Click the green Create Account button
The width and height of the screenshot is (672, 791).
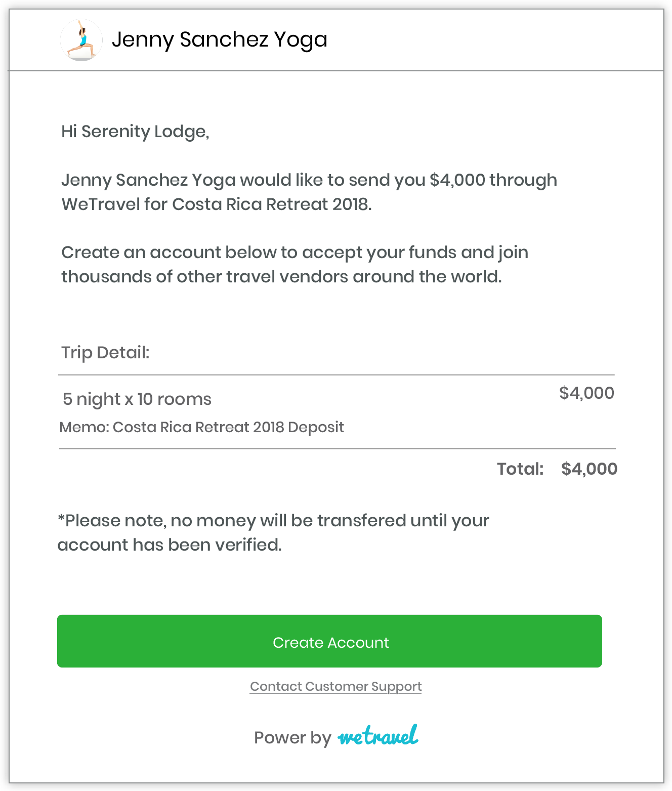click(x=329, y=641)
